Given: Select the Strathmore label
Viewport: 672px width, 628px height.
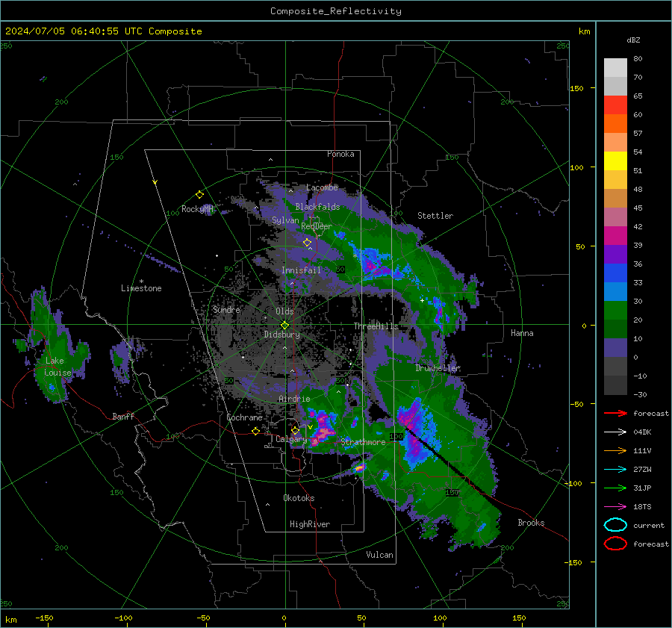Looking at the screenshot, I should click(363, 442).
